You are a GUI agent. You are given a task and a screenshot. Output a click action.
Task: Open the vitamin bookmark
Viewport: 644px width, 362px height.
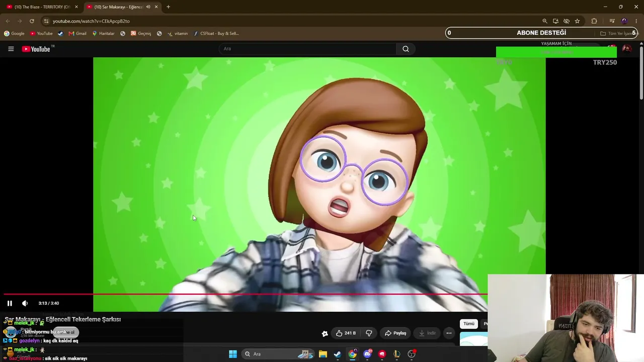tap(177, 34)
